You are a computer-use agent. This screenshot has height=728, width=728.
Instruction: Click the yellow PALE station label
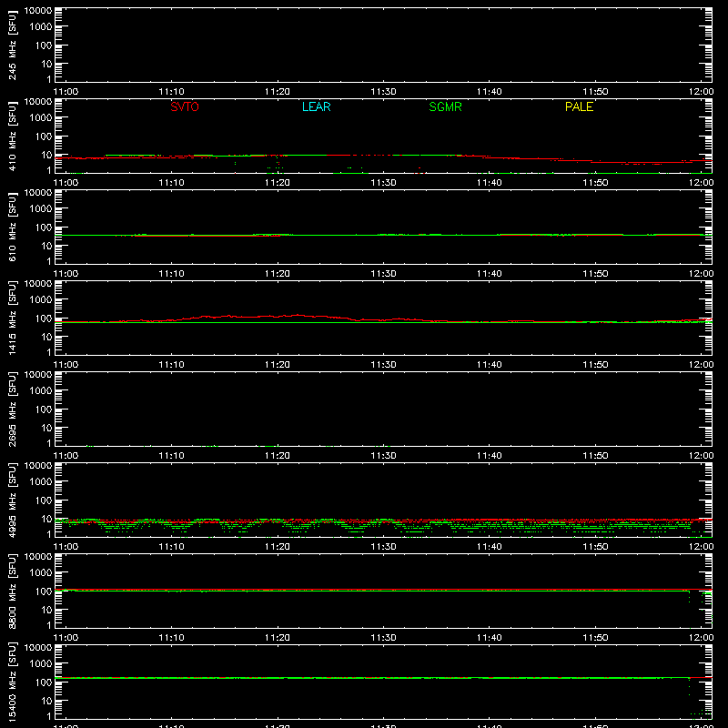(579, 106)
